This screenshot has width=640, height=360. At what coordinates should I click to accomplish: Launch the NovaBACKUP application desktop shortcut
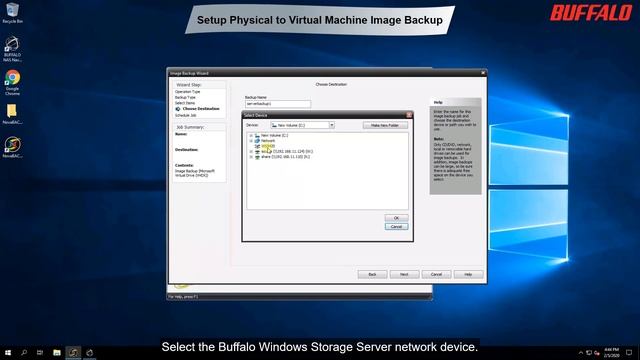coord(12,147)
